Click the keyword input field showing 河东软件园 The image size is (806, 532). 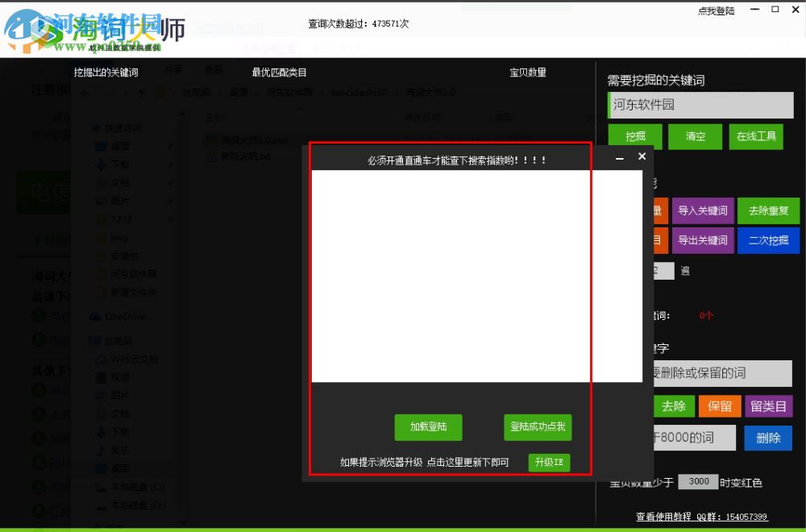(700, 105)
